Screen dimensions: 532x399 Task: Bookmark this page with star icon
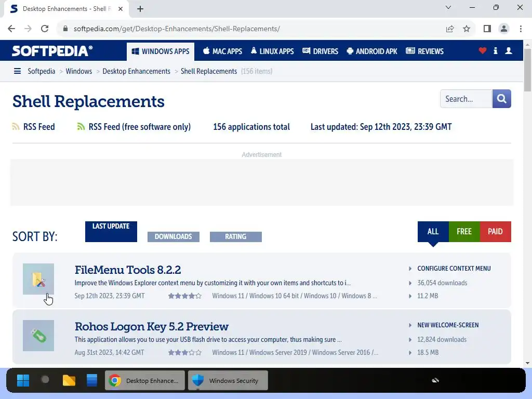467,29
